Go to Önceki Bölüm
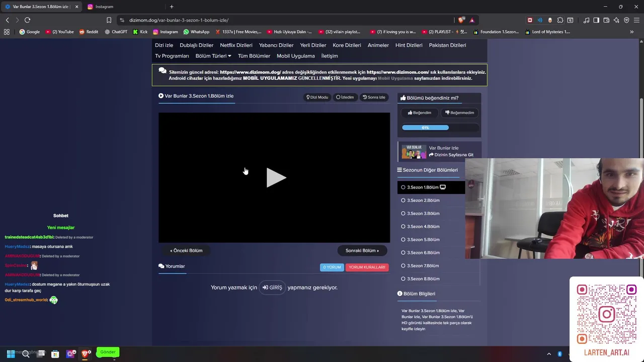The height and width of the screenshot is (362, 644). click(x=186, y=250)
